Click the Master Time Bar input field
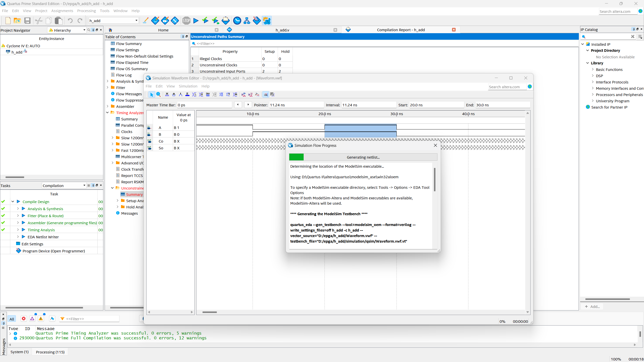The height and width of the screenshot is (362, 644). tap(204, 105)
